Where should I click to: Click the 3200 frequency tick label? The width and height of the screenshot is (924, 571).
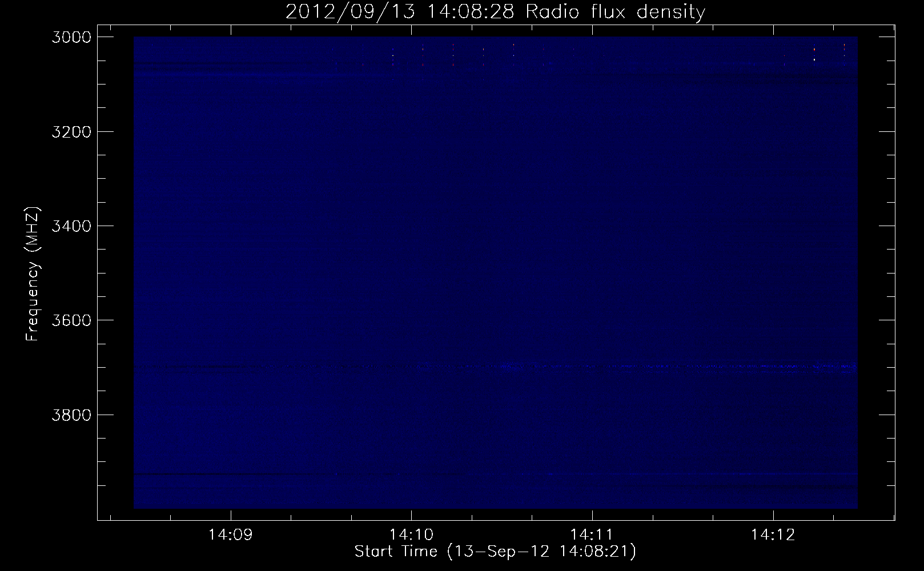[71, 131]
